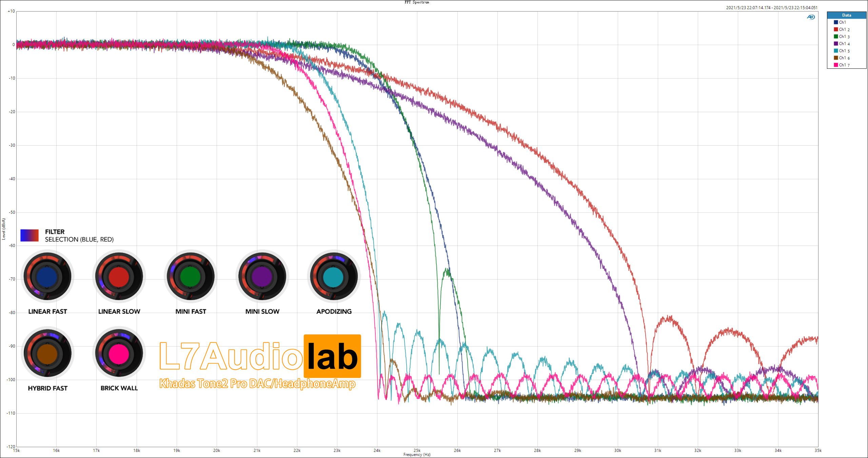Click the measurement timestamp text at top right
Screen dimensions: 868x458
tap(772, 7)
